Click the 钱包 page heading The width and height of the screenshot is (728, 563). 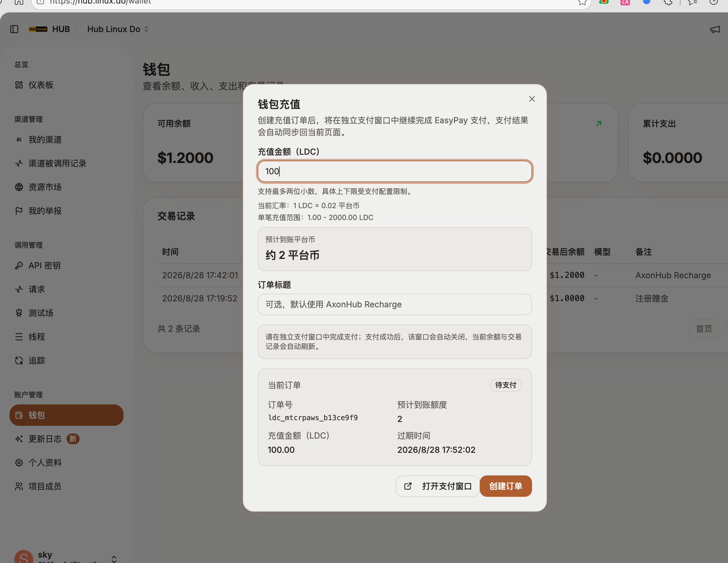point(157,70)
